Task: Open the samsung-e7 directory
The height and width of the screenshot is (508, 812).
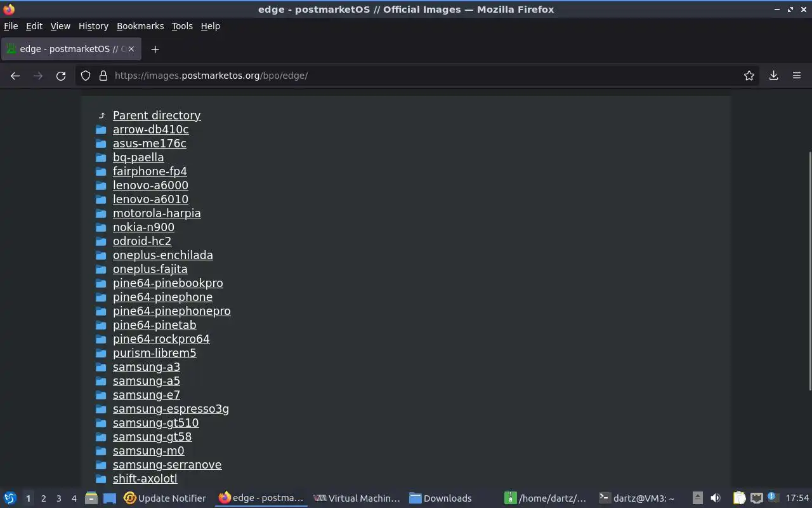Action: (x=147, y=395)
